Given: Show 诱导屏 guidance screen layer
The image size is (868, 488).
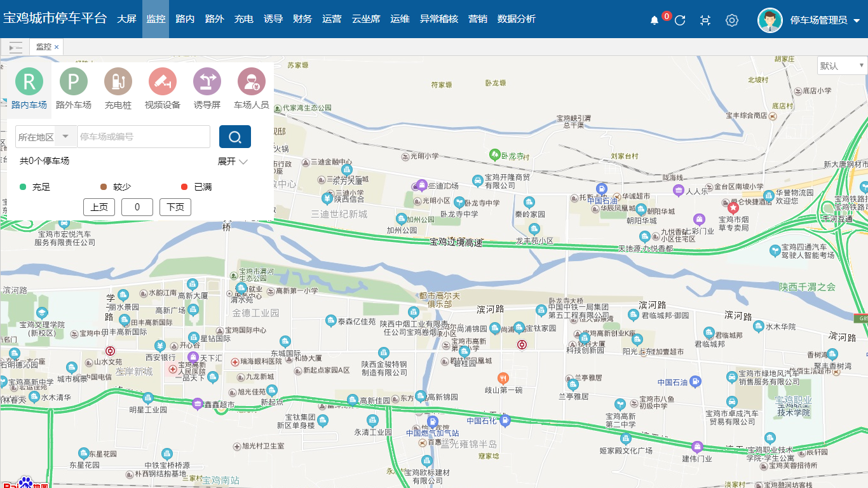Looking at the screenshot, I should pyautogui.click(x=207, y=81).
